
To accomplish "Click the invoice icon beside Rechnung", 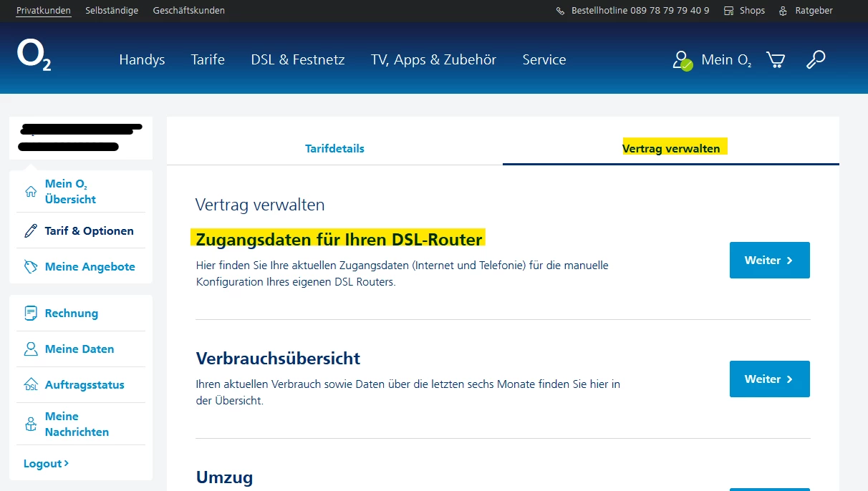I will 31,313.
